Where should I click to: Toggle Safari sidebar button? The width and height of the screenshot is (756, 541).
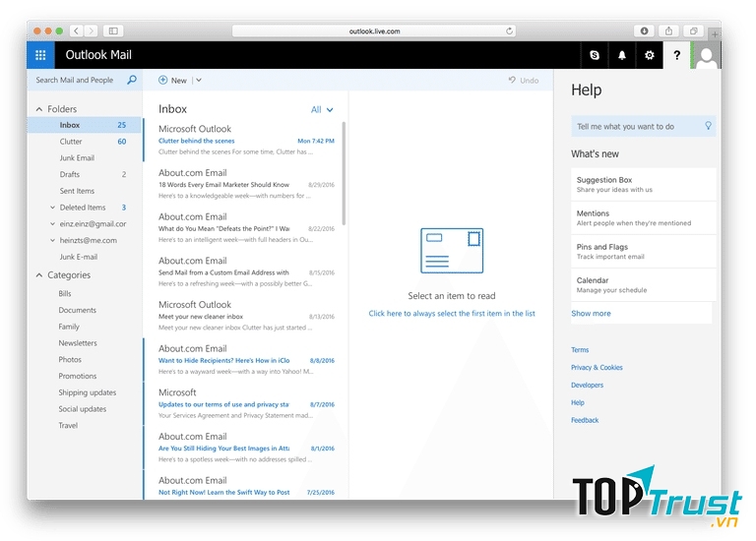pos(113,30)
